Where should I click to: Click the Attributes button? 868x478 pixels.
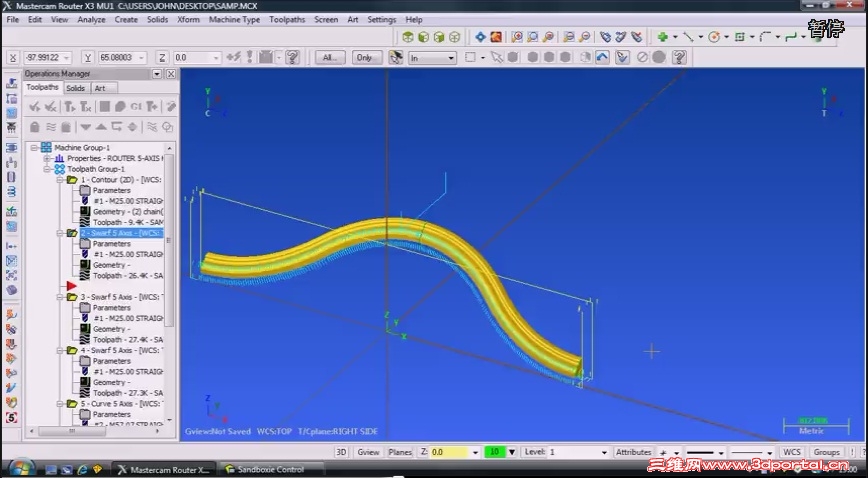point(633,452)
